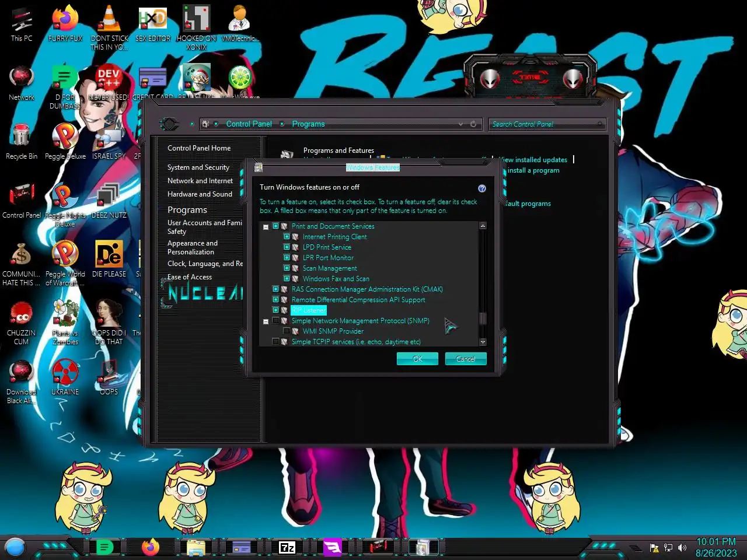Toggle the Print and Document Services checkbox
This screenshot has height=560, width=747.
coord(276,226)
